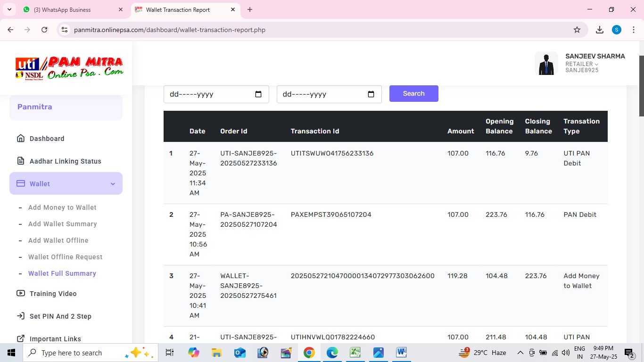Open Microsoft Excel from the taskbar

pos(355,353)
